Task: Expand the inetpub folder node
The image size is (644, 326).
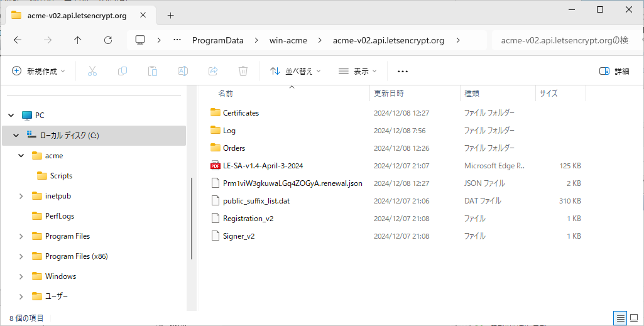Action: point(21,196)
